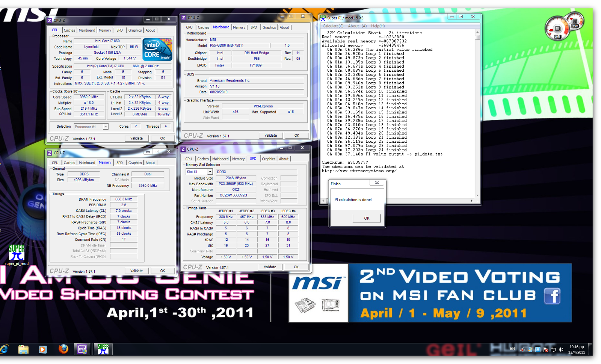Open About tab in SPD Slot #1 window
This screenshot has width=601, height=364.
pyautogui.click(x=284, y=159)
